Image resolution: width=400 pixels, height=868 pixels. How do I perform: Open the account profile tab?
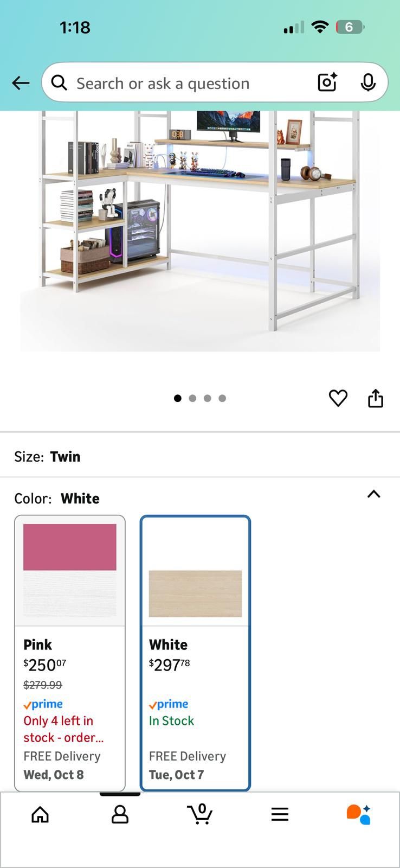120,814
